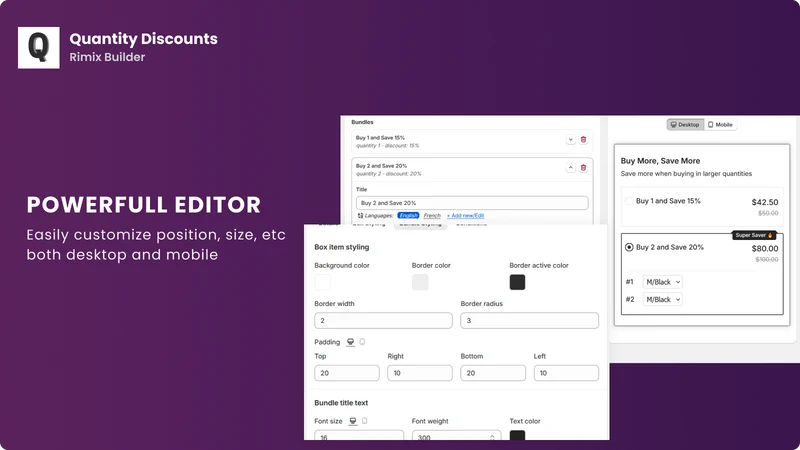The width and height of the screenshot is (800, 450).
Task: Select desktop icon next to Font size
Action: point(353,421)
